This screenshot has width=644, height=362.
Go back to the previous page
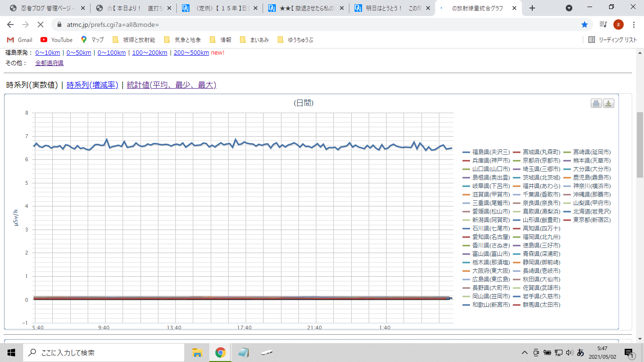[10, 25]
